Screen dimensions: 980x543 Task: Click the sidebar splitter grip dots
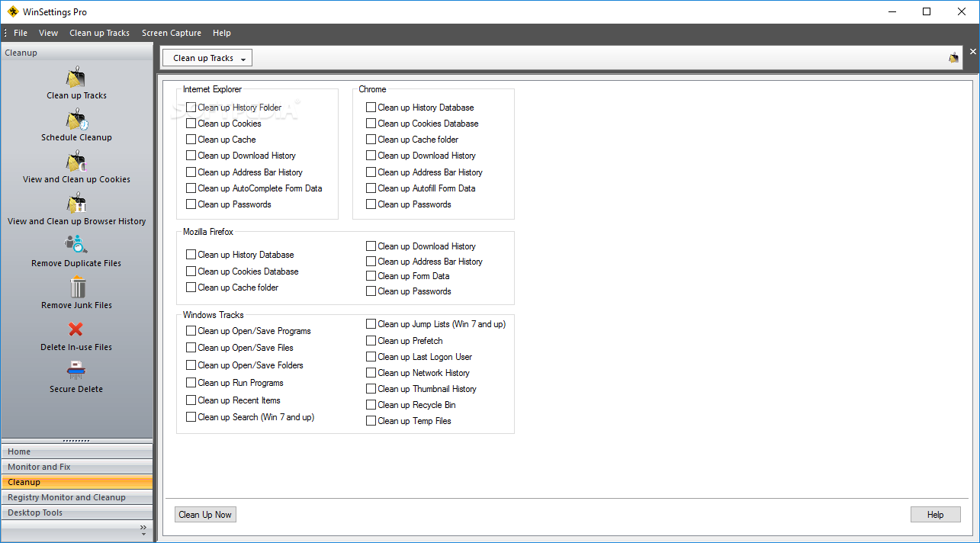(x=76, y=441)
